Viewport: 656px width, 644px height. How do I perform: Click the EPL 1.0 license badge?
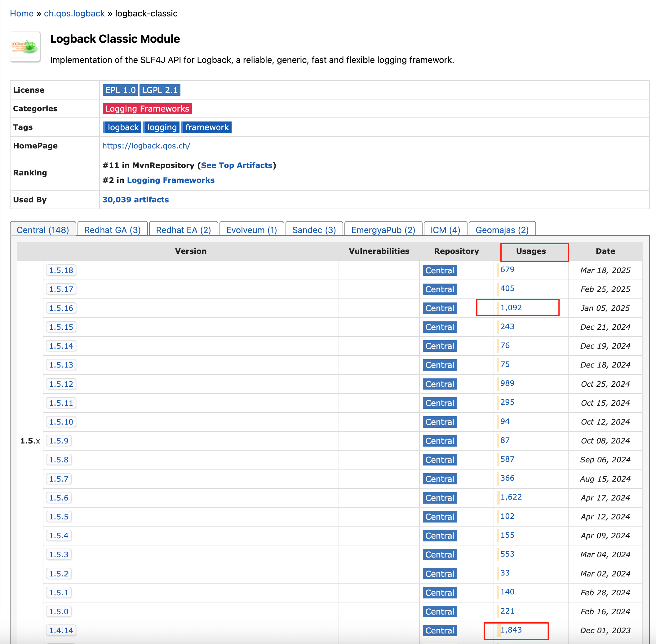120,90
